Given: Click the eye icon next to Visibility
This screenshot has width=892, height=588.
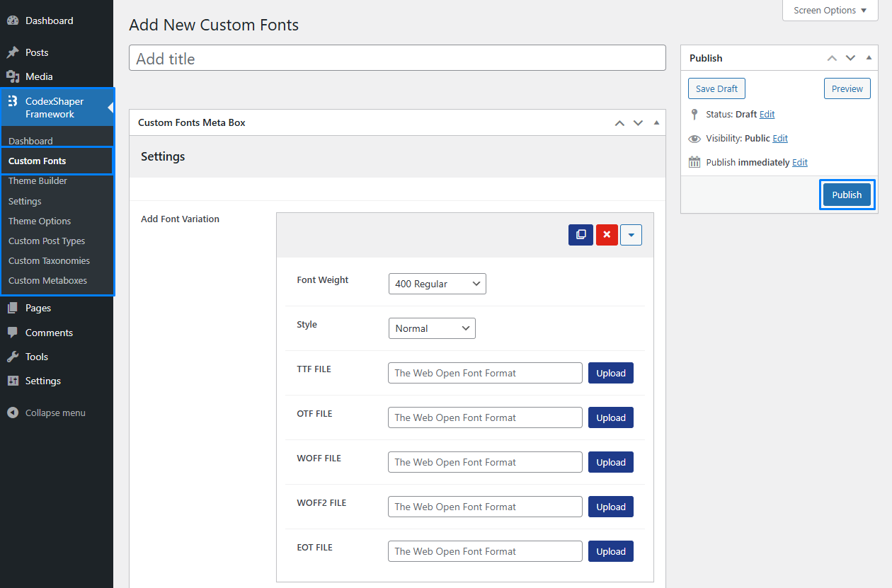Looking at the screenshot, I should click(694, 138).
